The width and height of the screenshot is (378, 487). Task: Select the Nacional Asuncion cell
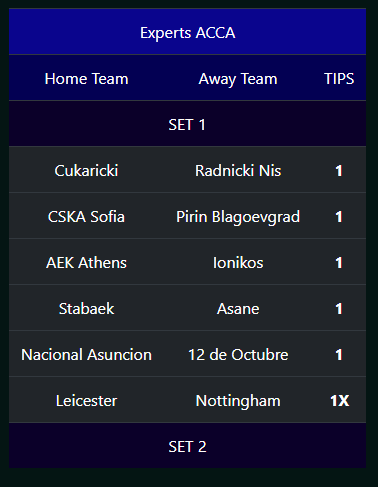point(86,355)
